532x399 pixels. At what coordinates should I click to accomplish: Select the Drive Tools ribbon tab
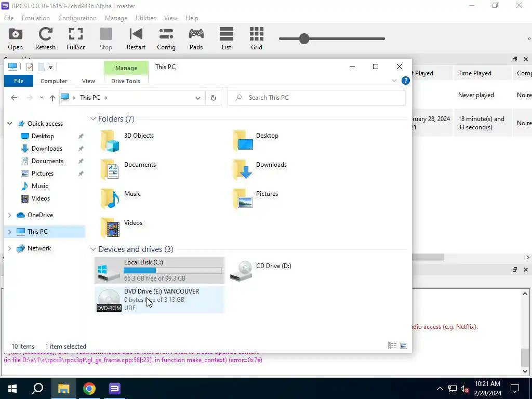tap(126, 81)
